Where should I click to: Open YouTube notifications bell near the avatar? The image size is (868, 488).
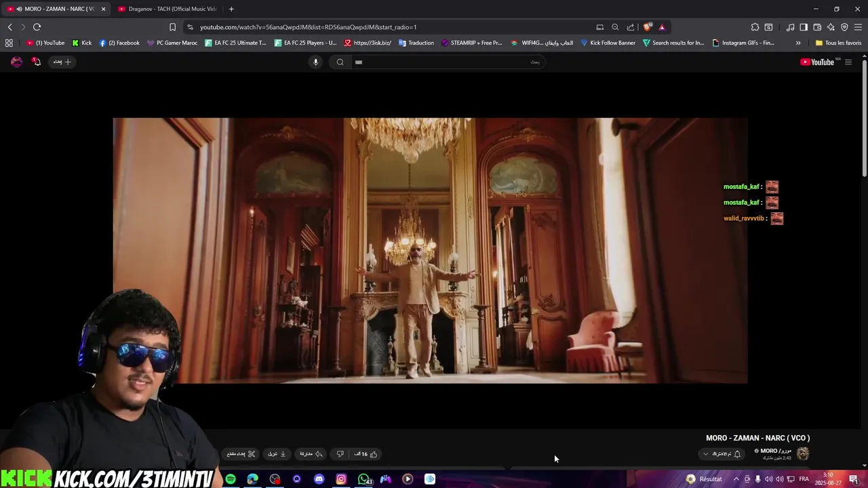pyautogui.click(x=36, y=62)
